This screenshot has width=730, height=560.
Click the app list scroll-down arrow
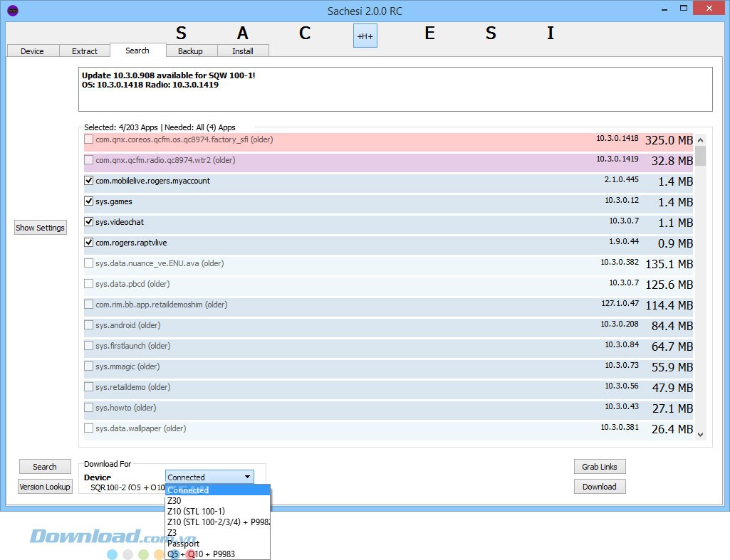(x=700, y=434)
